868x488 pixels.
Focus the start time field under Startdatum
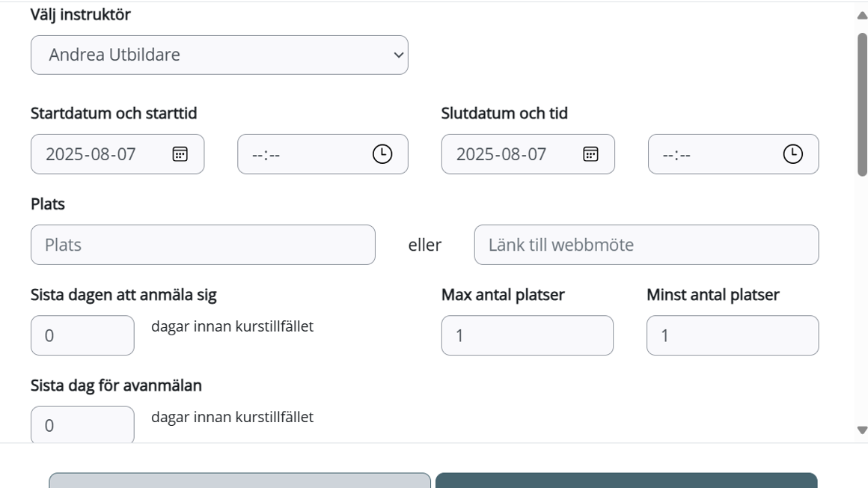click(299, 155)
